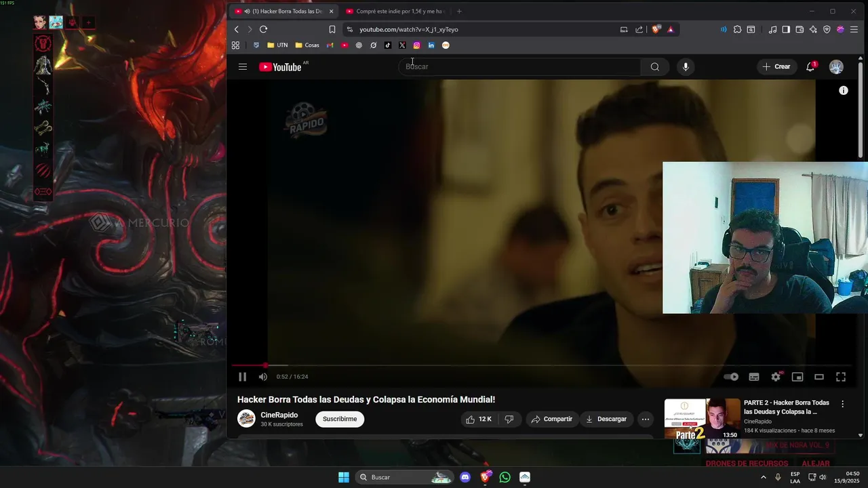Open video player settings gear

(x=776, y=377)
